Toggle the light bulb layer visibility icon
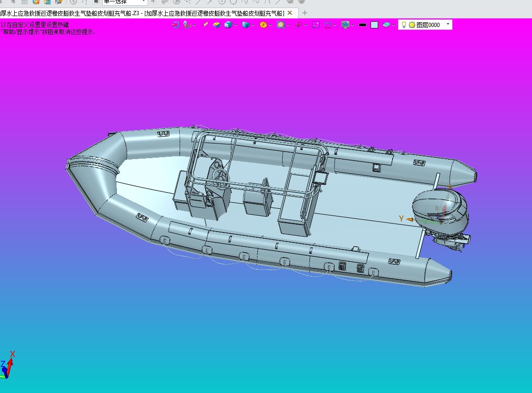 coord(404,25)
